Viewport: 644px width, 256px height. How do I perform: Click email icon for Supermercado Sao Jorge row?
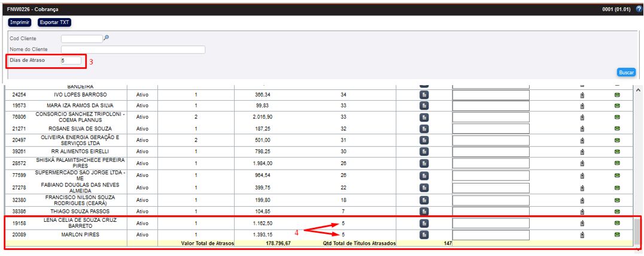[618, 176]
